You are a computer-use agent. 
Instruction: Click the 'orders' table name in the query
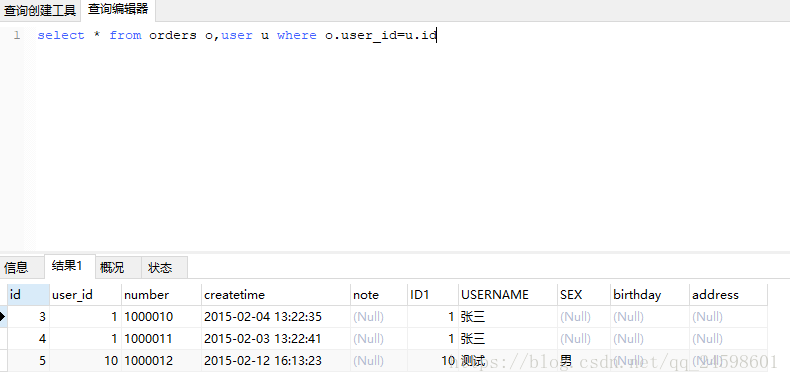click(x=173, y=35)
